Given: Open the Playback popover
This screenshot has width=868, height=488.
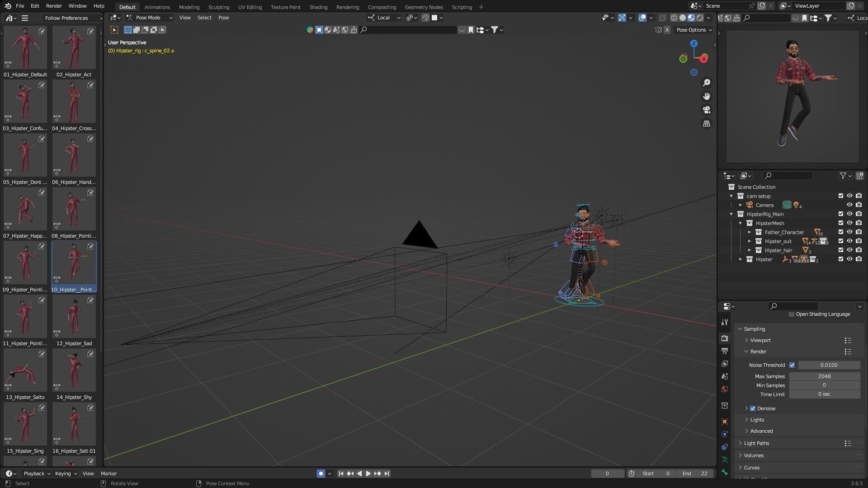Looking at the screenshot, I should (x=37, y=474).
